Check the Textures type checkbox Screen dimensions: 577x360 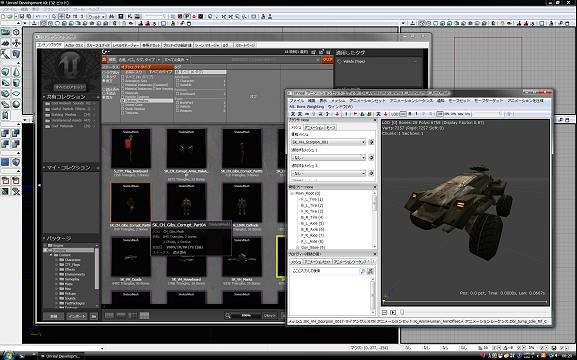click(x=123, y=113)
